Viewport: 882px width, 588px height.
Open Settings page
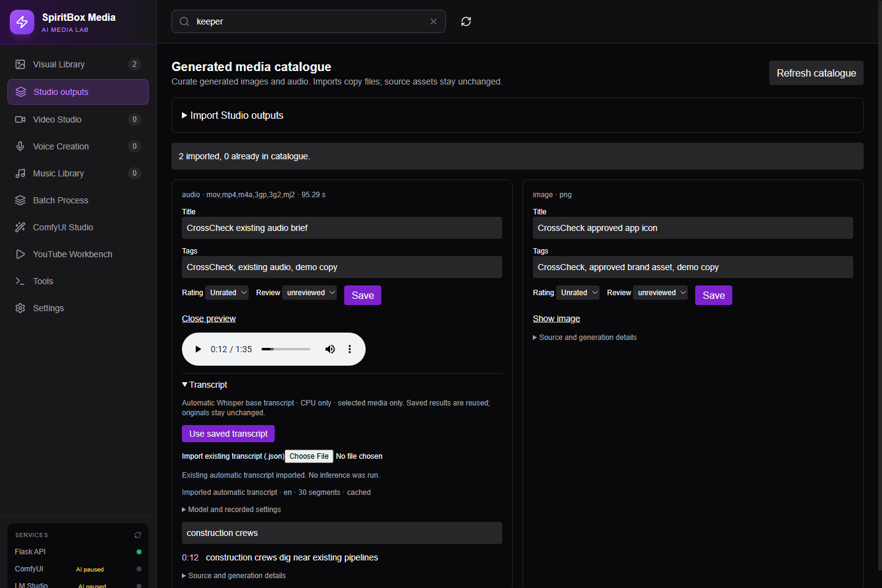78,308
